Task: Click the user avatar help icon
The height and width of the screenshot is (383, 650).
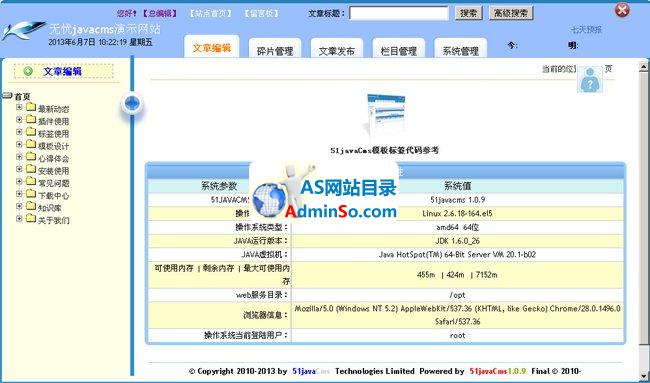Action: (590, 80)
